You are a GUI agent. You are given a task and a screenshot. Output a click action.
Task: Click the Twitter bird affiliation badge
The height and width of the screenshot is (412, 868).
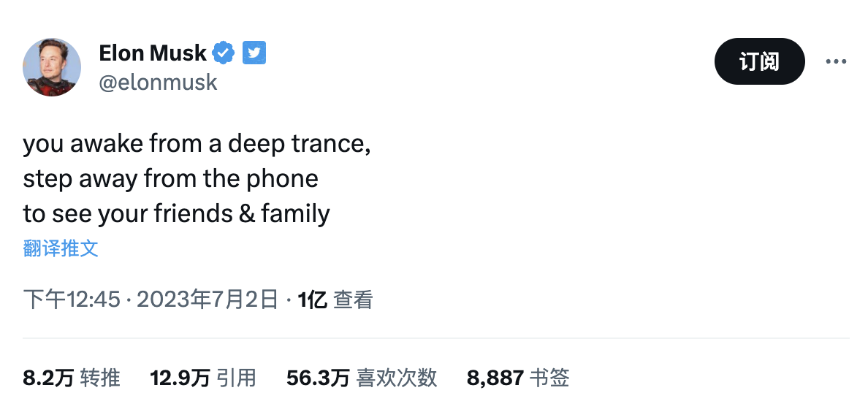pos(254,53)
